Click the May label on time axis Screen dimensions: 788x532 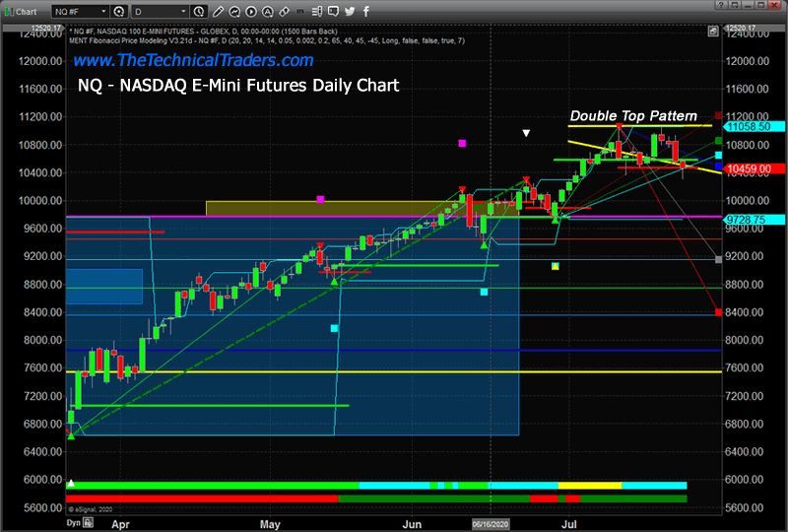pyautogui.click(x=270, y=524)
